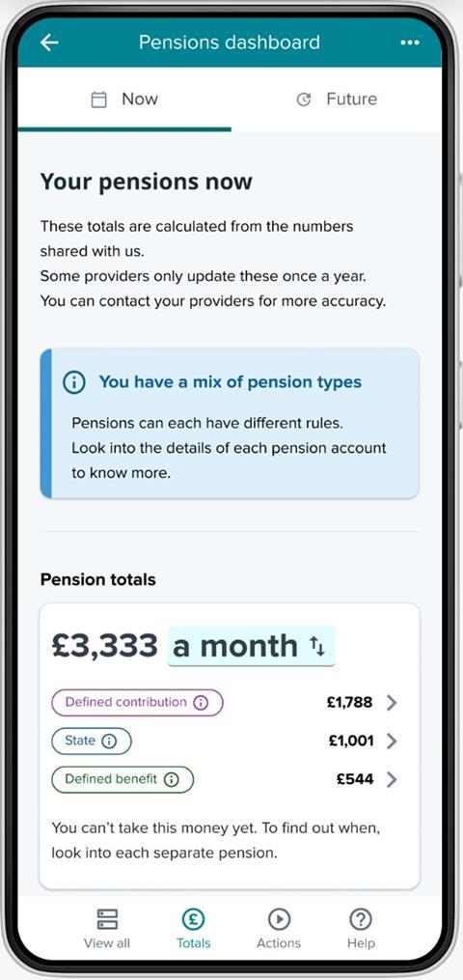Click the info icon beside Defined contribution

(201, 703)
